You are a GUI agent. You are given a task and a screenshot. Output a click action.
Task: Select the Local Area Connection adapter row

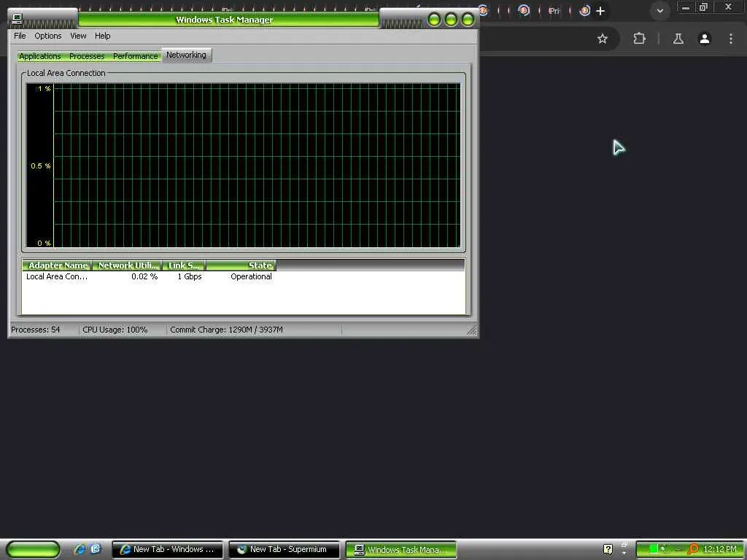149,276
